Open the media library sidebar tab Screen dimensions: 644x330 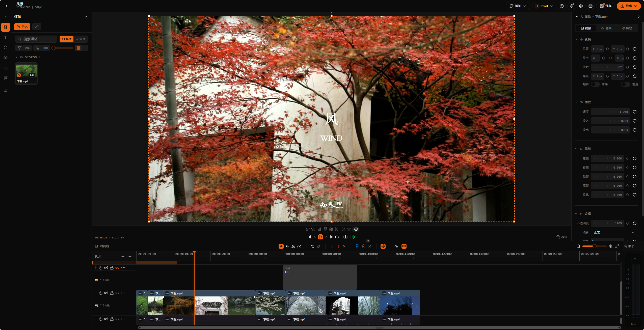[6, 27]
